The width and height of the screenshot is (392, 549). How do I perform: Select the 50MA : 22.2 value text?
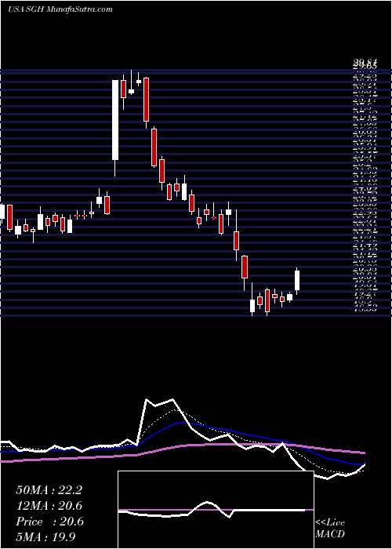click(x=49, y=489)
